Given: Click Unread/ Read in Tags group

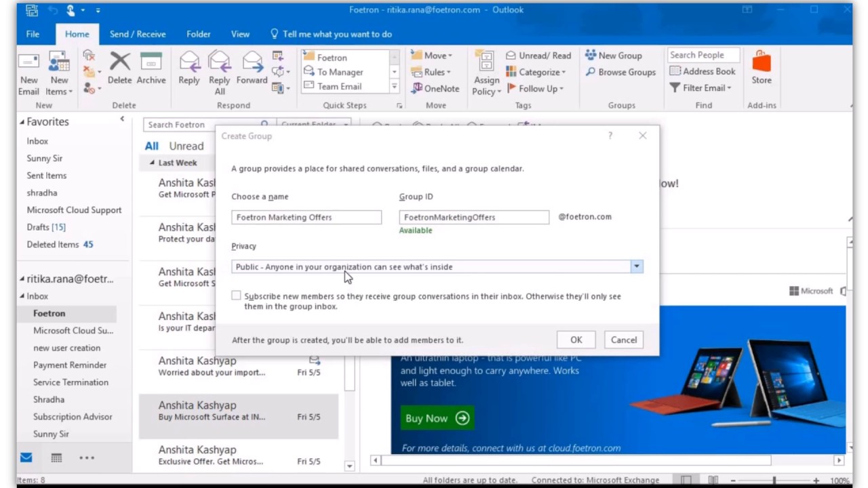Looking at the screenshot, I should tap(539, 56).
